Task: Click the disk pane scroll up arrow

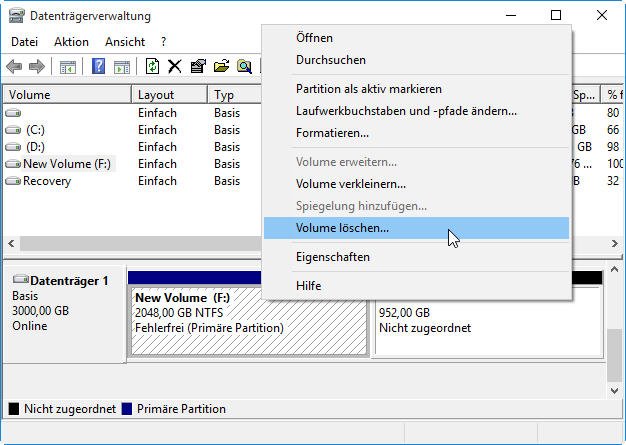Action: point(614,270)
